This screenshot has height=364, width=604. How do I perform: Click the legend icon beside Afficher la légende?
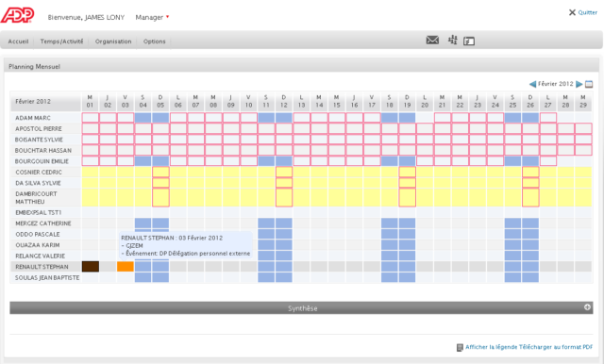460,347
